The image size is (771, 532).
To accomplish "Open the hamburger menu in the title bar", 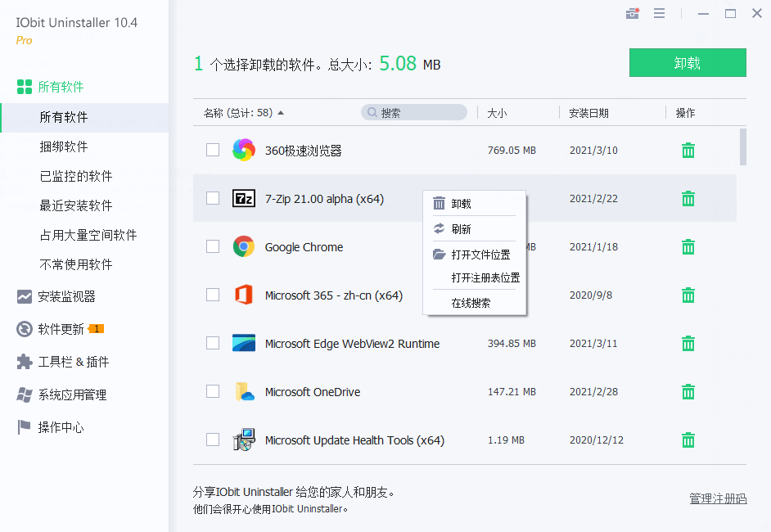I will coord(660,13).
